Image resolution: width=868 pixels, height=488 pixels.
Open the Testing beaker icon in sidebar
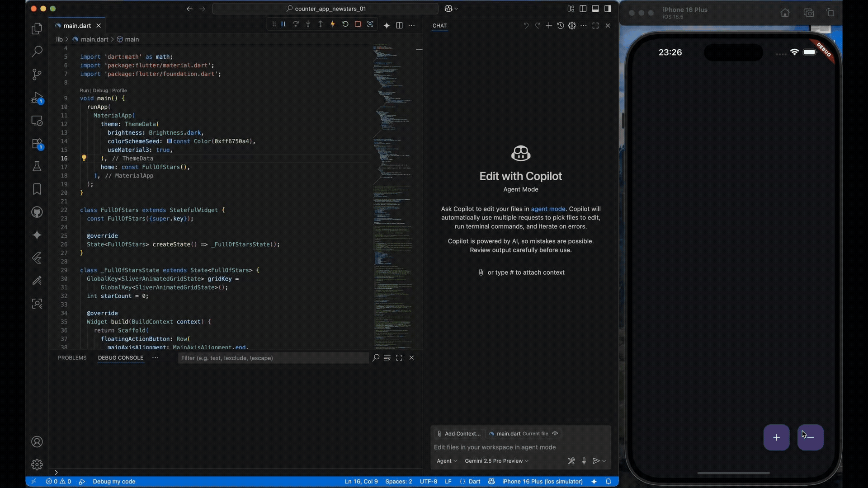tap(37, 166)
